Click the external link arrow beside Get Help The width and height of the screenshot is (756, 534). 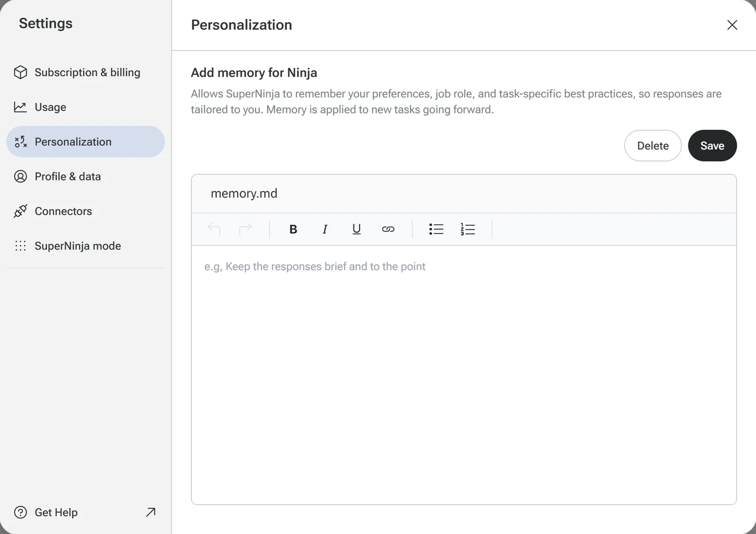click(151, 512)
